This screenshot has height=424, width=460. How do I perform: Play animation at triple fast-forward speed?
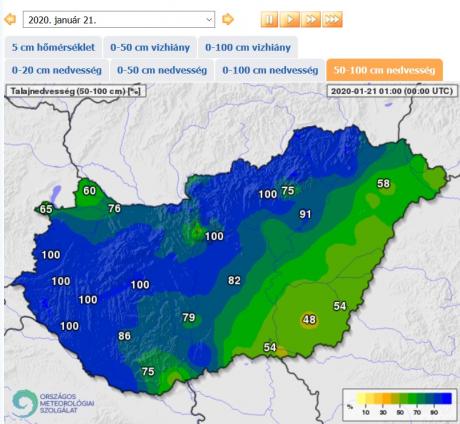[x=332, y=19]
